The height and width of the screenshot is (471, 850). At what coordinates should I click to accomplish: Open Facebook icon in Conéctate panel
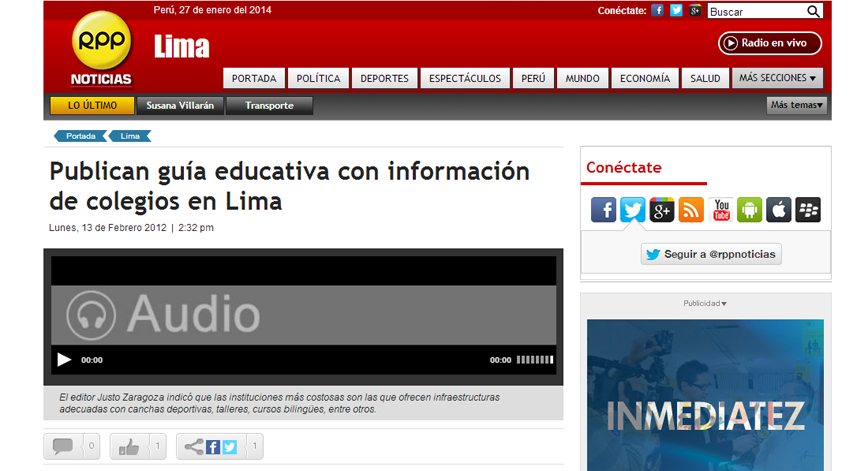[603, 210]
